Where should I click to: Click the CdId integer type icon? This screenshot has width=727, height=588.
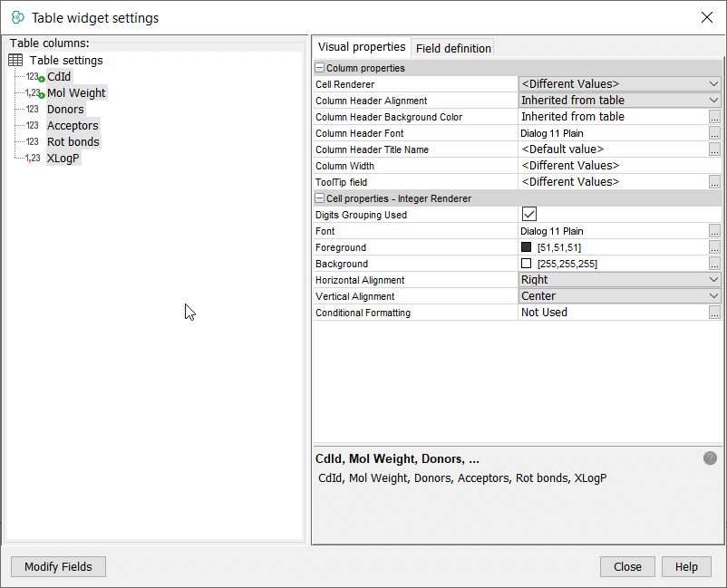pyautogui.click(x=34, y=77)
